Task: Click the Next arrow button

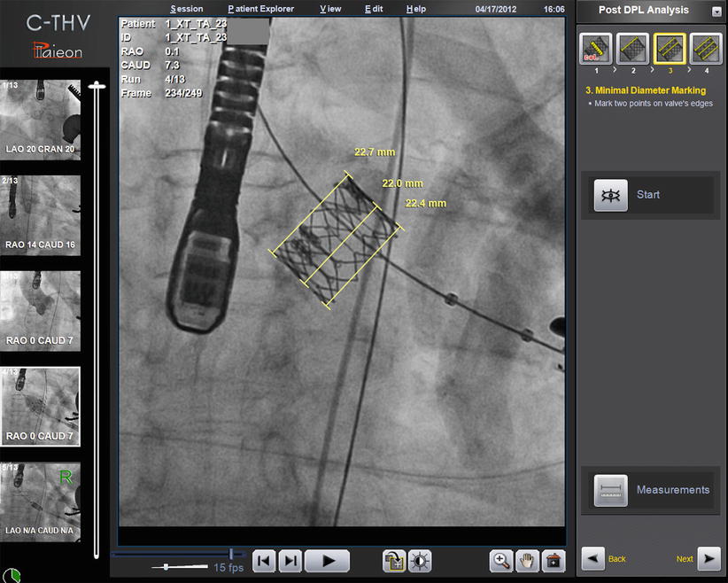Action: pos(709,558)
